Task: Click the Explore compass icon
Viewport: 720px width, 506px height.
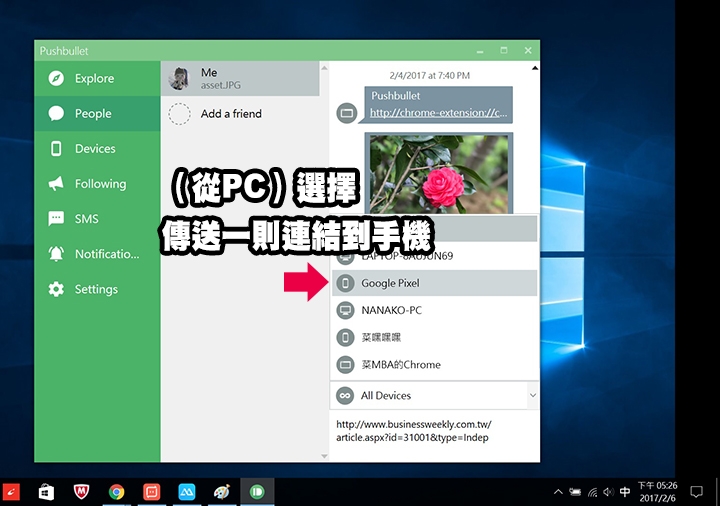Action: tap(56, 79)
